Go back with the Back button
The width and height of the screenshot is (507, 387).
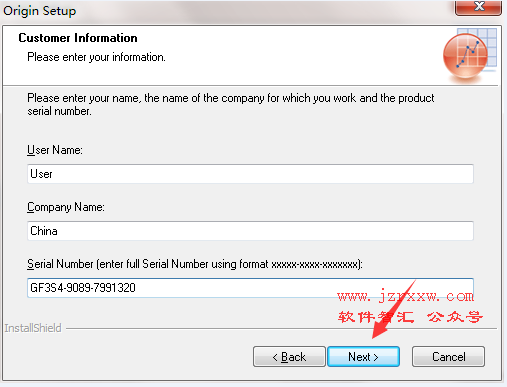point(289,357)
